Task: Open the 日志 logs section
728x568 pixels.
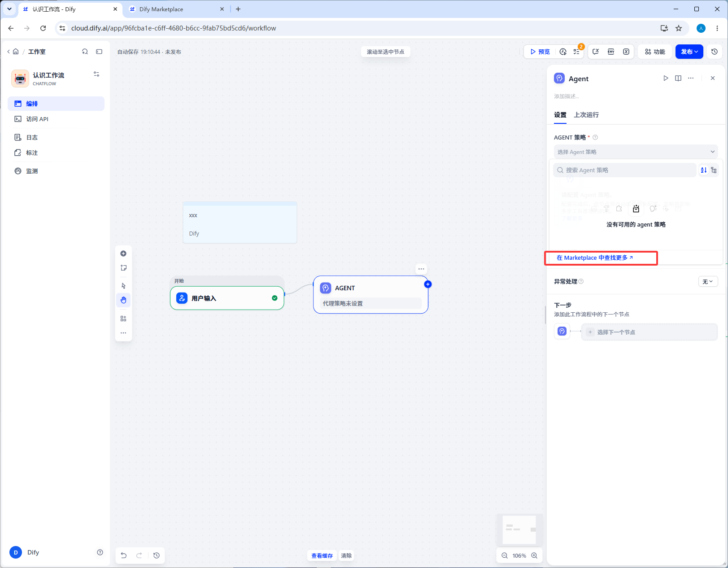Action: click(56, 137)
